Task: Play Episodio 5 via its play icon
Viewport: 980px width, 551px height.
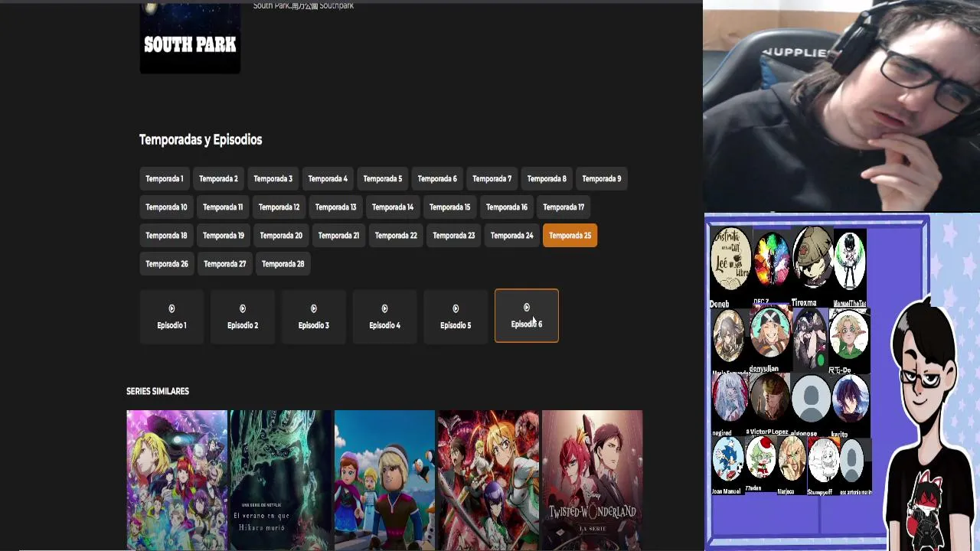Action: click(456, 308)
